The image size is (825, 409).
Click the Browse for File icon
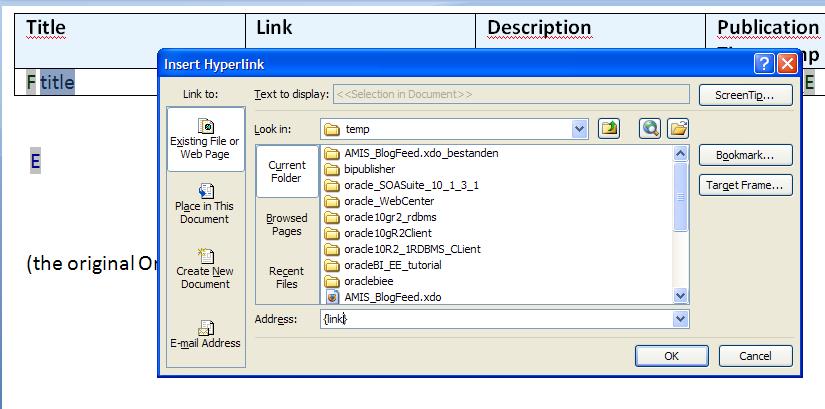tap(678, 128)
